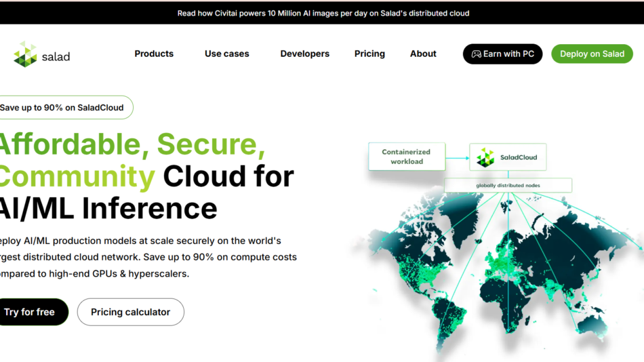Viewport: 644px width, 362px height.
Task: Click the globally distributed nodes label
Action: pyautogui.click(x=508, y=185)
